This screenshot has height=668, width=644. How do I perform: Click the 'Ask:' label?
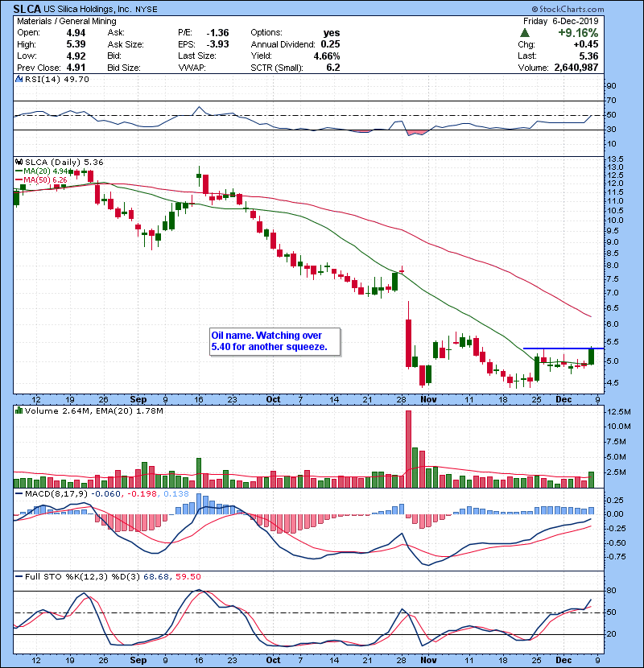[116, 33]
